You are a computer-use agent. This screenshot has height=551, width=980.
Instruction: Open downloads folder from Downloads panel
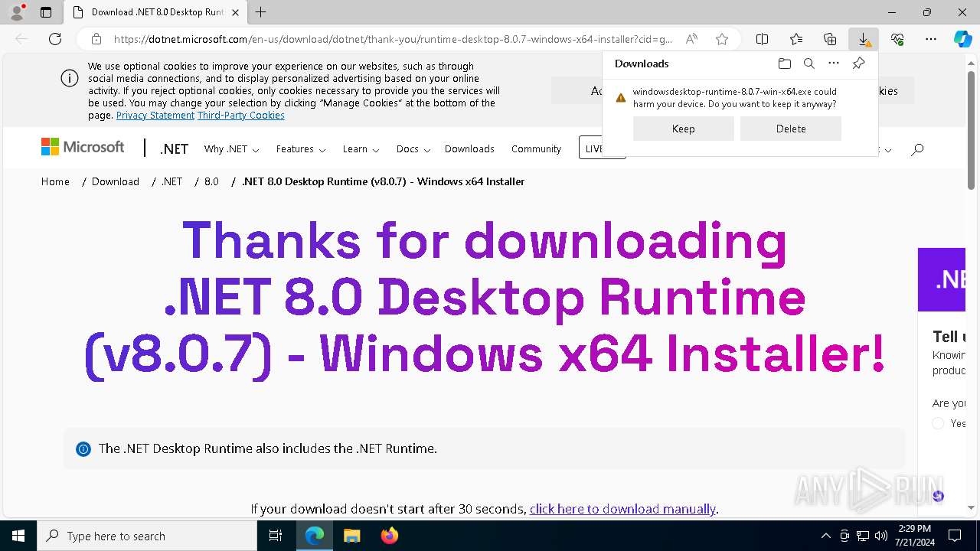(x=784, y=64)
